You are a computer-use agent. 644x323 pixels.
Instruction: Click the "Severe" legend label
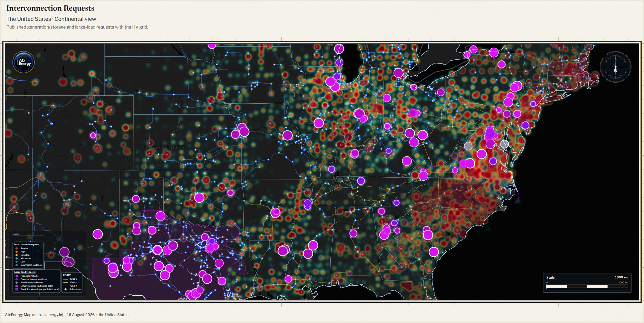pos(24,249)
